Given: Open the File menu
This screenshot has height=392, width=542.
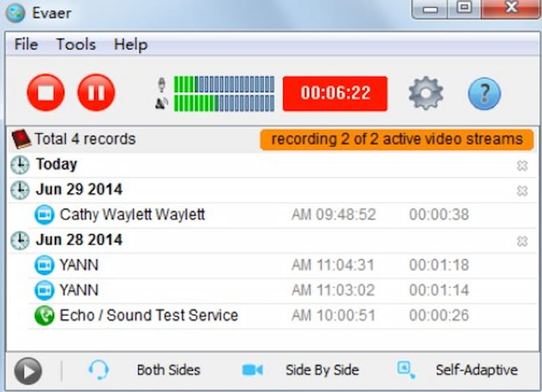Looking at the screenshot, I should coord(25,45).
